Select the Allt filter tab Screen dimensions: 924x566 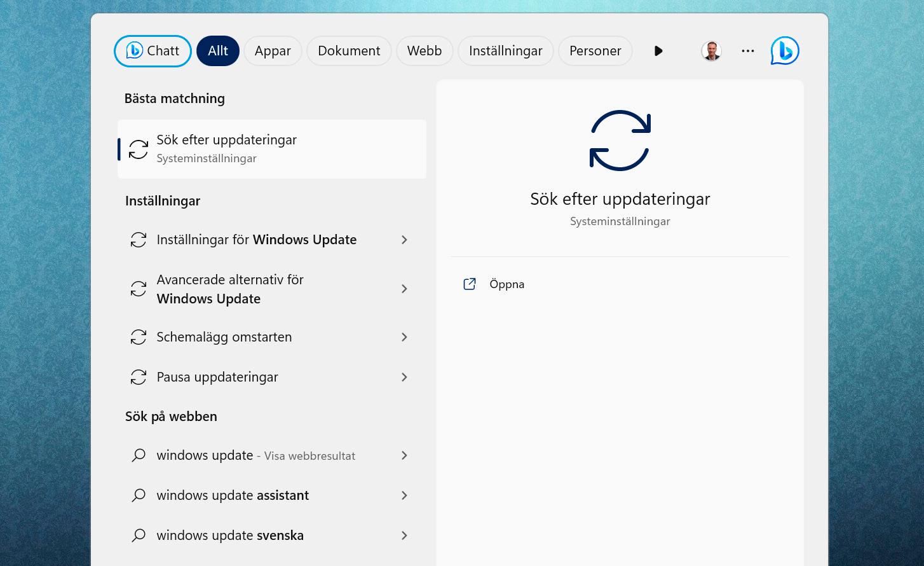(x=218, y=51)
